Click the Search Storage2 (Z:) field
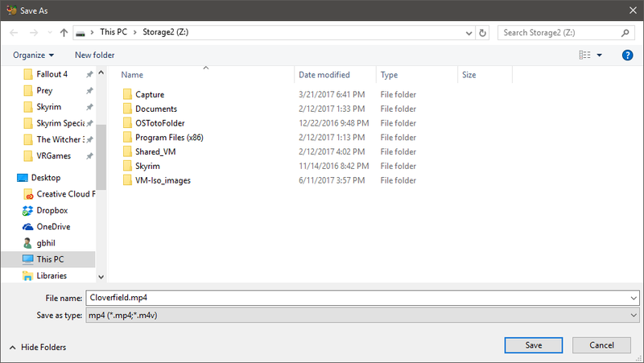The height and width of the screenshot is (363, 644). (x=559, y=34)
